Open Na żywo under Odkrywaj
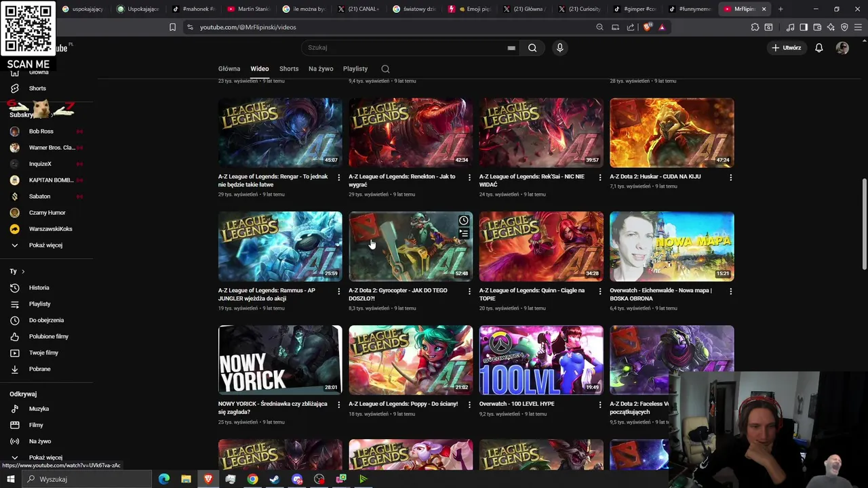 [40, 441]
